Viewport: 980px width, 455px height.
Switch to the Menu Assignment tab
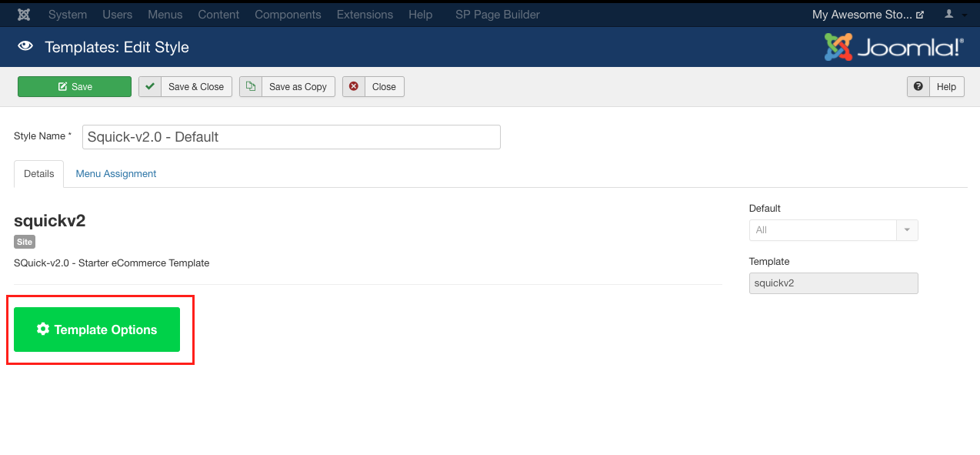tap(116, 174)
